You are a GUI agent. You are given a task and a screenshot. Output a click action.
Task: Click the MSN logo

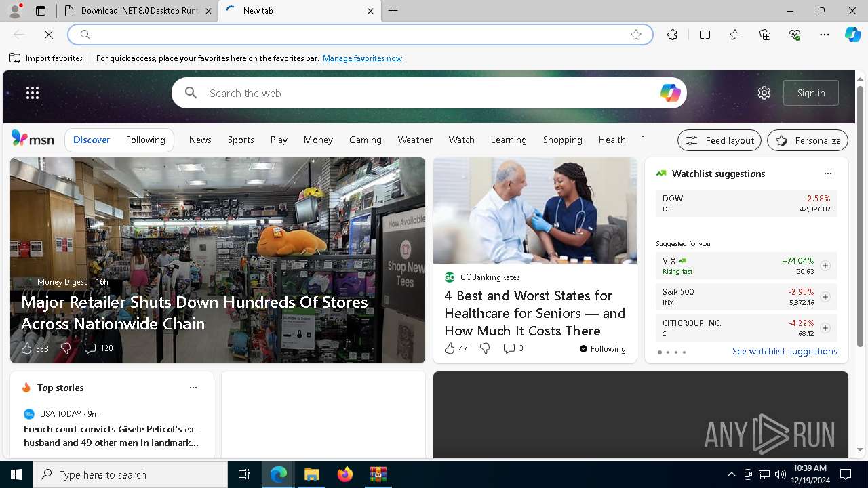coord(33,139)
